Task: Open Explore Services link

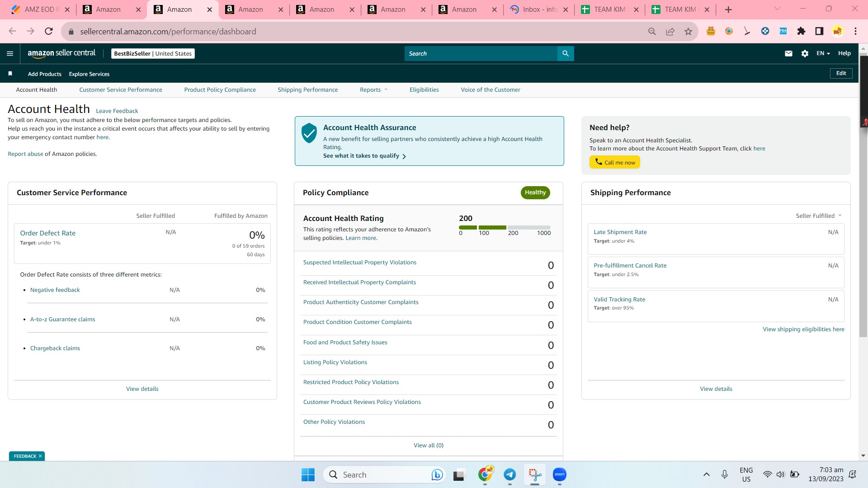Action: click(89, 74)
